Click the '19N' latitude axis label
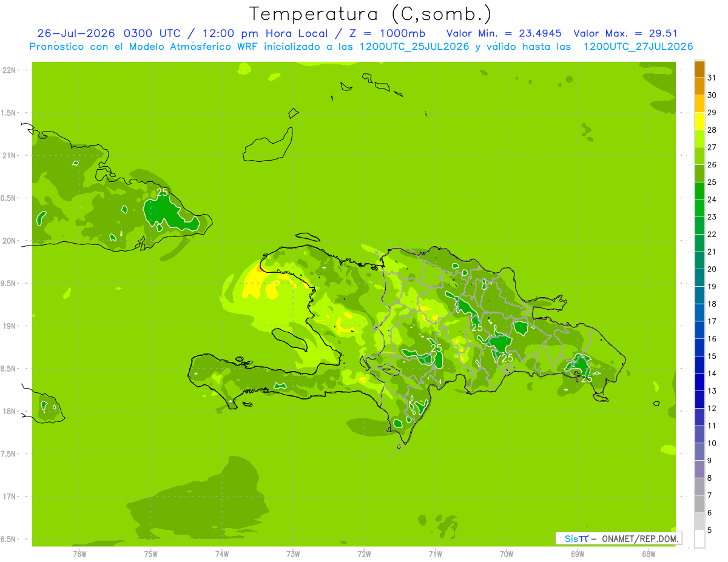This screenshot has width=728, height=562. [x=9, y=326]
